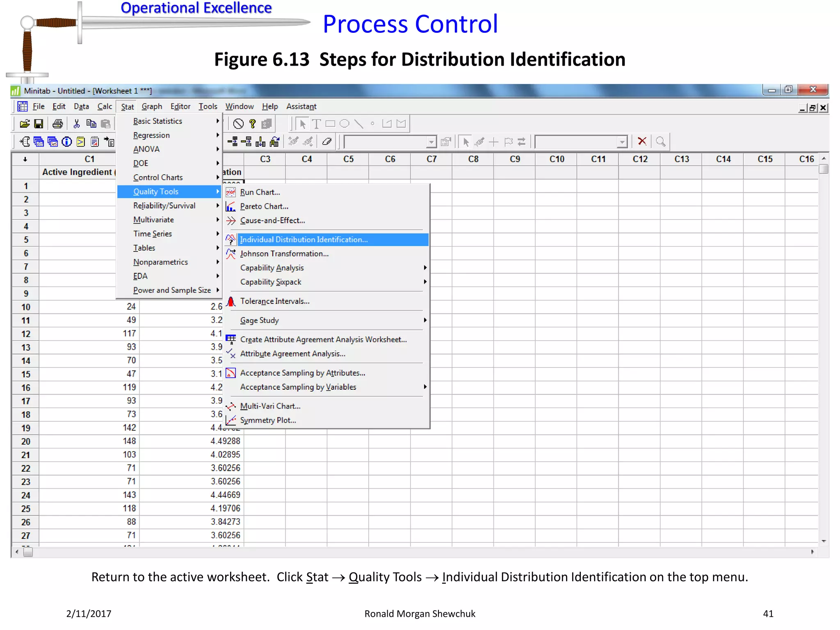Click the horizontal scrollbar thumb
840x630 pixels.
coord(28,552)
